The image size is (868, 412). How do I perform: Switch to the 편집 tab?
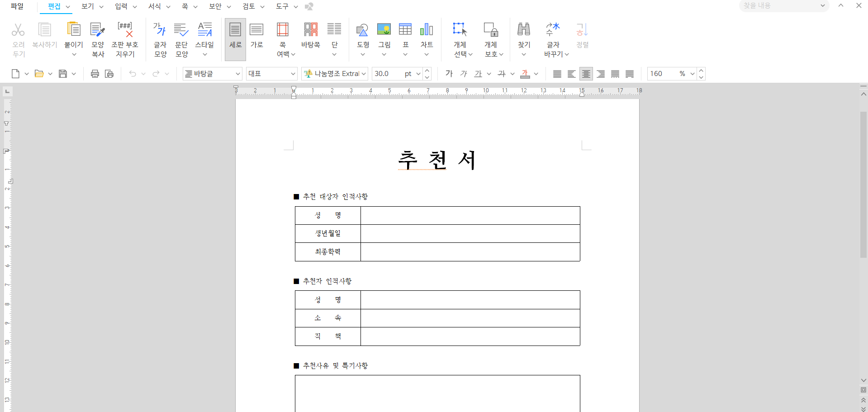(54, 6)
